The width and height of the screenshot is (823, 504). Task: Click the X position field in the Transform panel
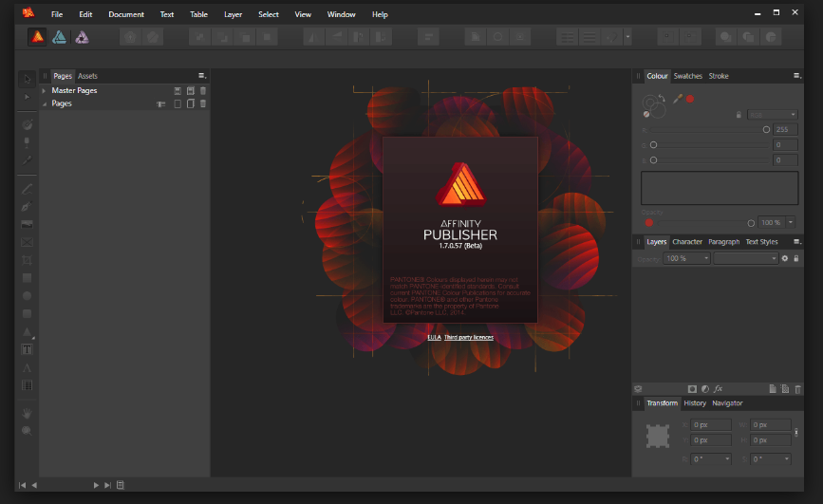pos(711,424)
